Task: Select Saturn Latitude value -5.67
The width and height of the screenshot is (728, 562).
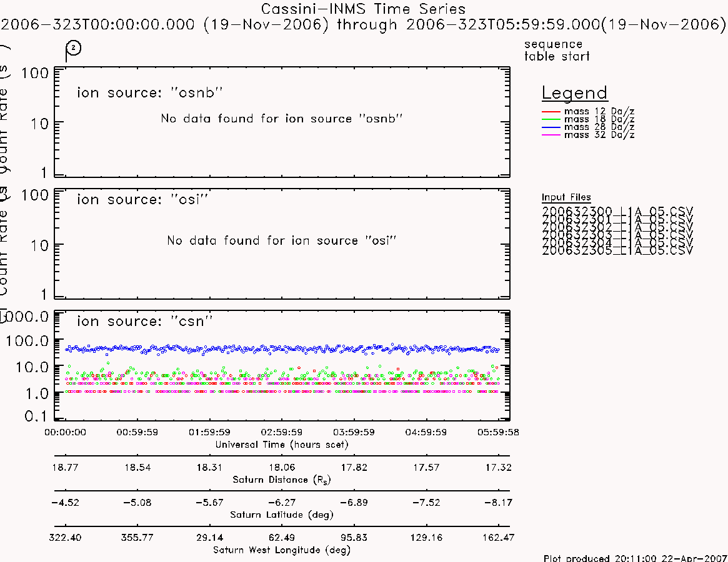Action: pyautogui.click(x=209, y=503)
